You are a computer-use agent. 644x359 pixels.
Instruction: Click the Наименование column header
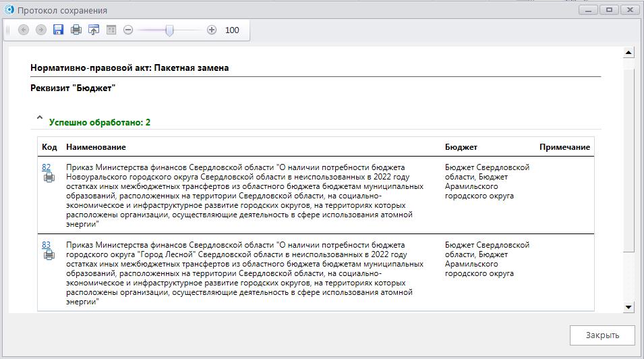tap(96, 147)
